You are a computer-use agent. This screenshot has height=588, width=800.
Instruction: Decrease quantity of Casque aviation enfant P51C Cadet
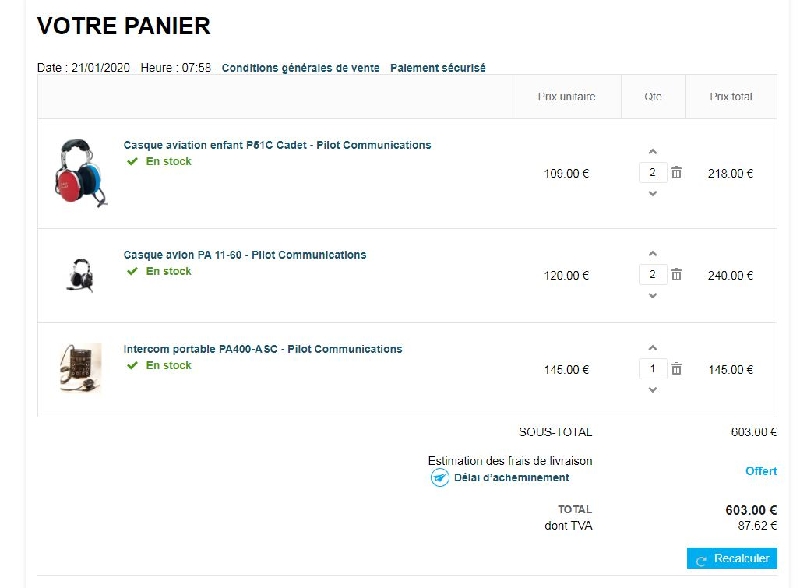coord(653,194)
